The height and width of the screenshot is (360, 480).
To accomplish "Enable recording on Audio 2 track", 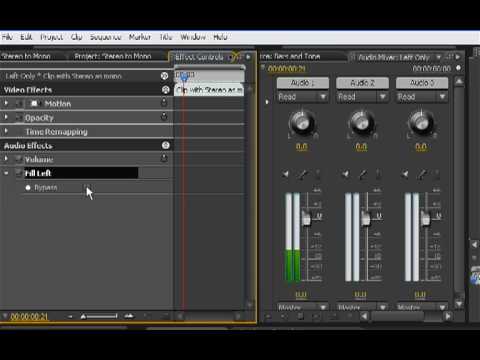I will point(378,174).
